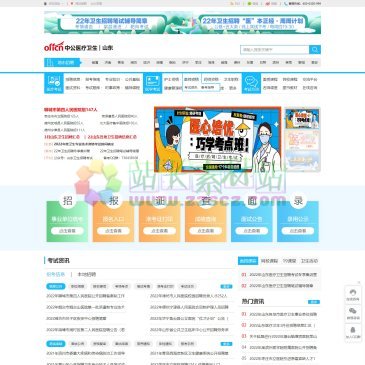365x365 pixels.
Task: Switch to the 网校课程 tab
Action: [269, 261]
